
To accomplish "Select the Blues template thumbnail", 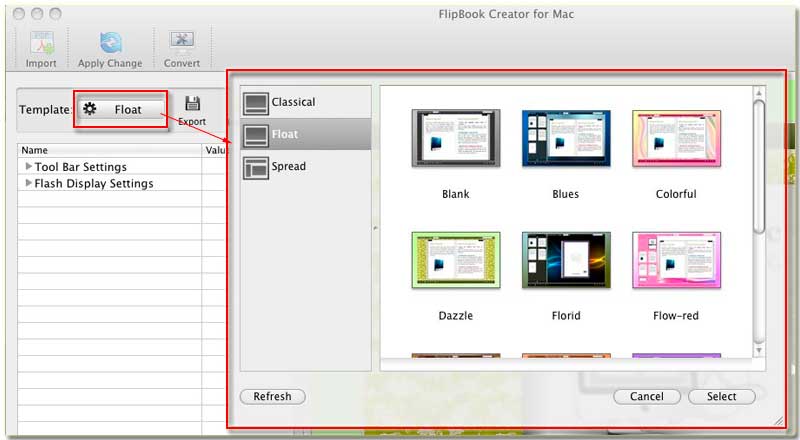I will pyautogui.click(x=566, y=138).
